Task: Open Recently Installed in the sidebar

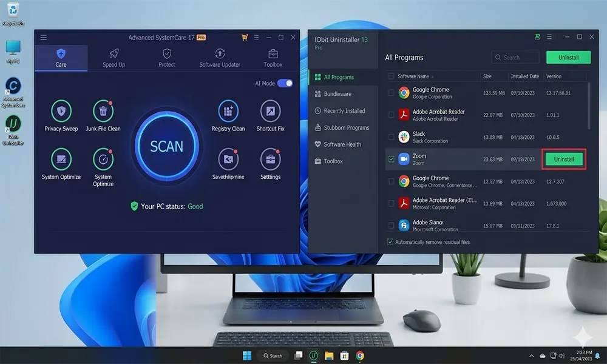Action: point(344,110)
